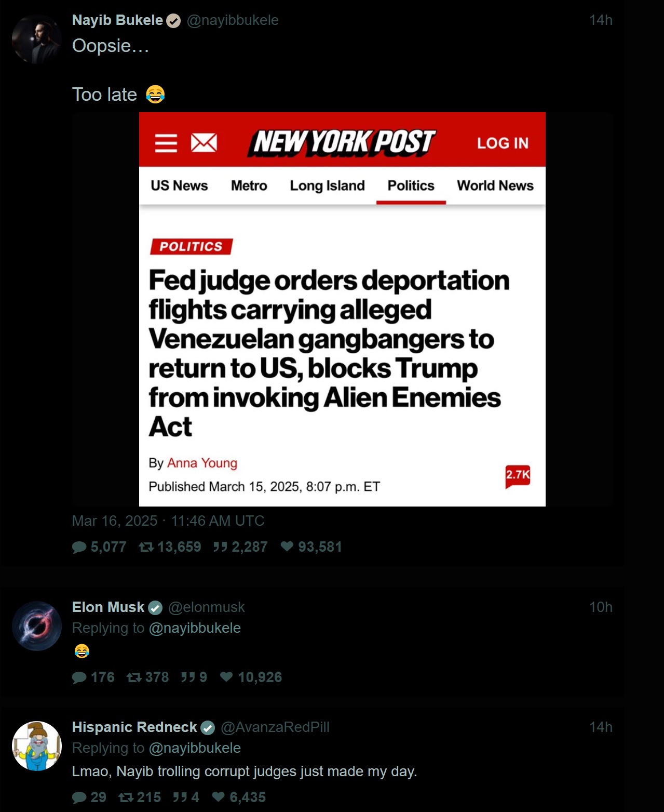Image resolution: width=664 pixels, height=812 pixels.
Task: Click the reply icon on Bukele's tweet
Action: [x=79, y=547]
